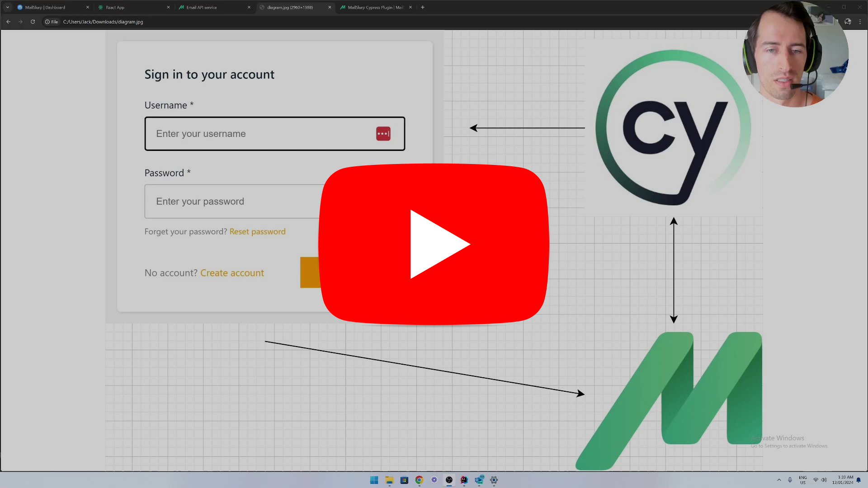Viewport: 868px width, 488px height.
Task: Click the File site info chip
Action: [52, 22]
